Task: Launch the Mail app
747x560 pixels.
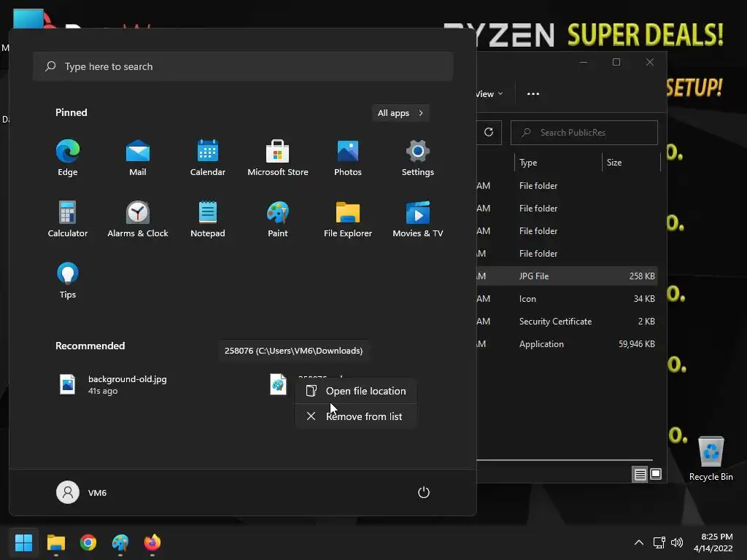Action: click(138, 158)
